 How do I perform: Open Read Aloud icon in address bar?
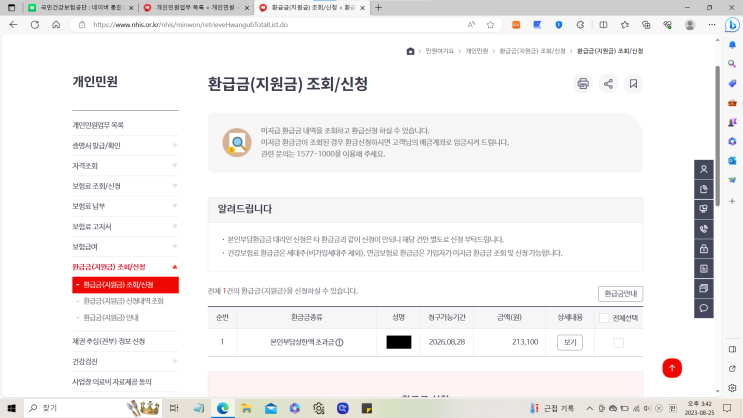(x=471, y=25)
